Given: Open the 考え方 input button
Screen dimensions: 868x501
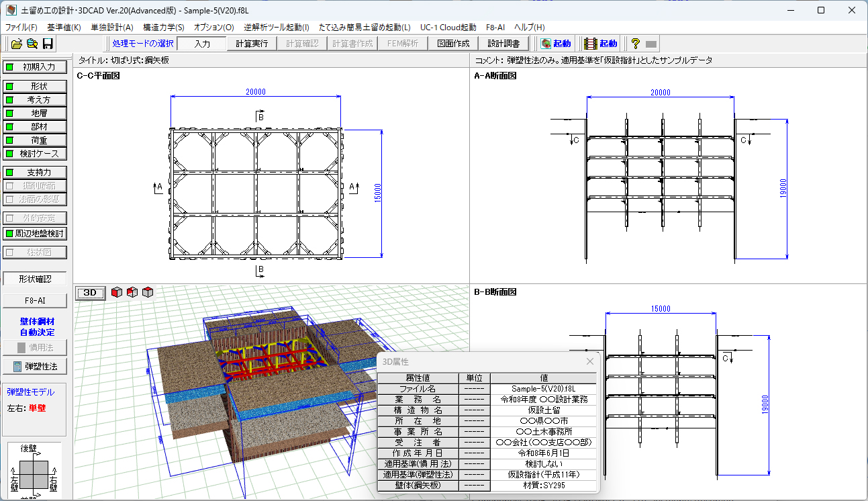Looking at the screenshot, I should [x=35, y=99].
